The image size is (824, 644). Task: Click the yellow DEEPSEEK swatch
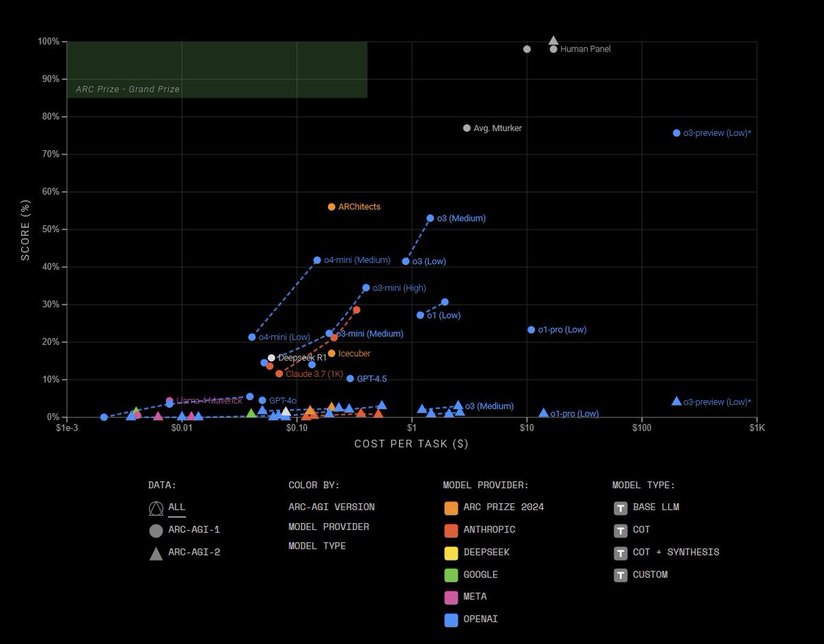(451, 553)
